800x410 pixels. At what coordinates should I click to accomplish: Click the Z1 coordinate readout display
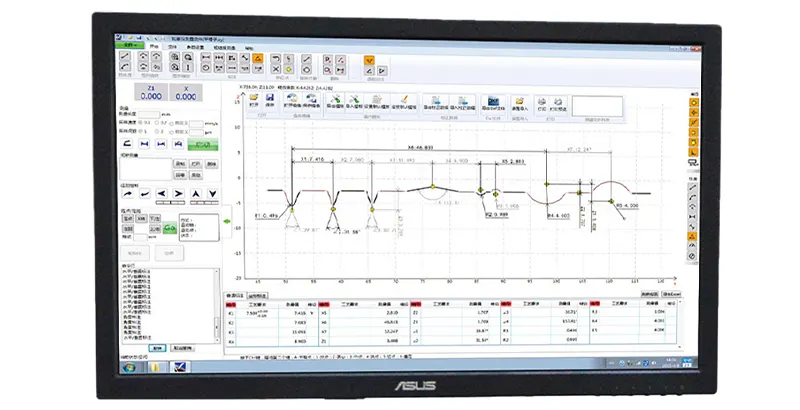150,95
